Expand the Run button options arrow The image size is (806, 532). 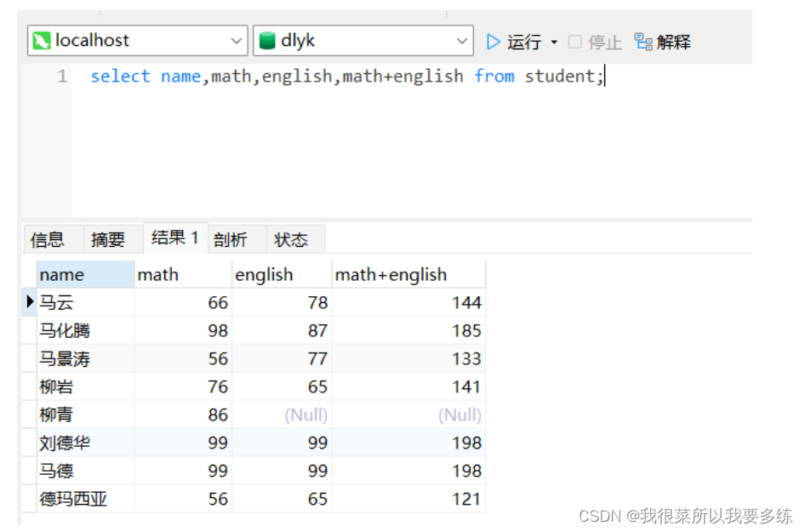pyautogui.click(x=554, y=43)
